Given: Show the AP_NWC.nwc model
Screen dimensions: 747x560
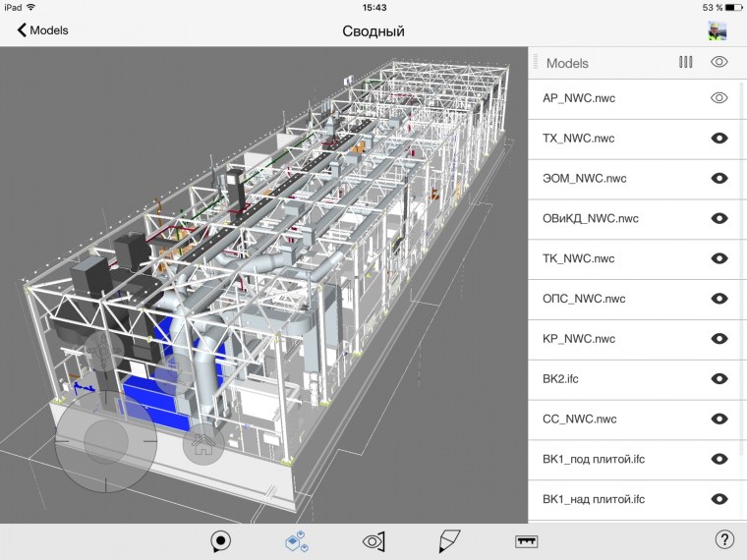Looking at the screenshot, I should click(718, 98).
